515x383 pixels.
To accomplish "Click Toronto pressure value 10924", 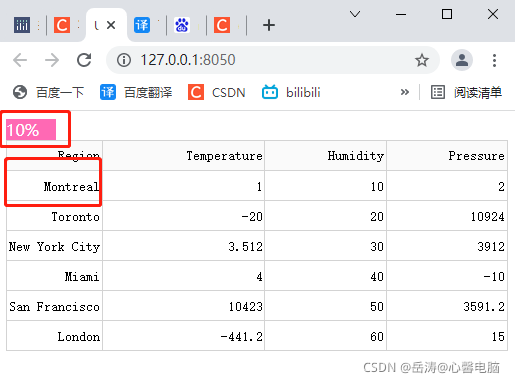I will tap(447, 216).
